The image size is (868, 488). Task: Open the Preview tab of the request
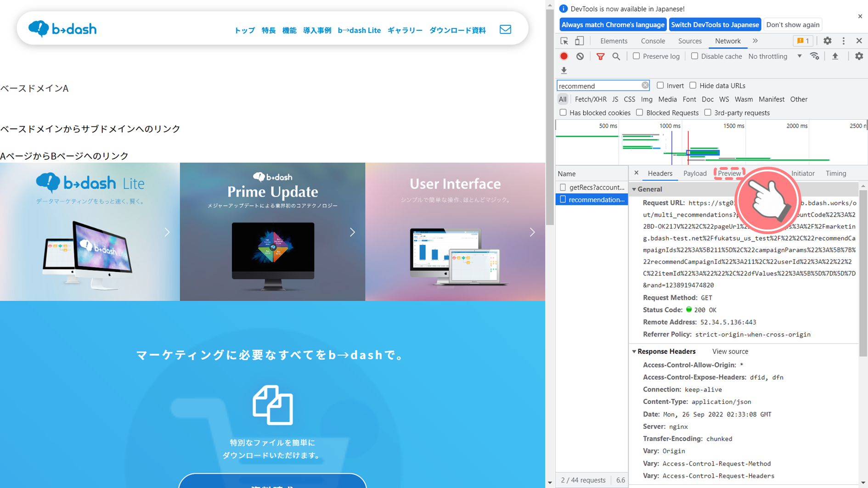point(729,173)
